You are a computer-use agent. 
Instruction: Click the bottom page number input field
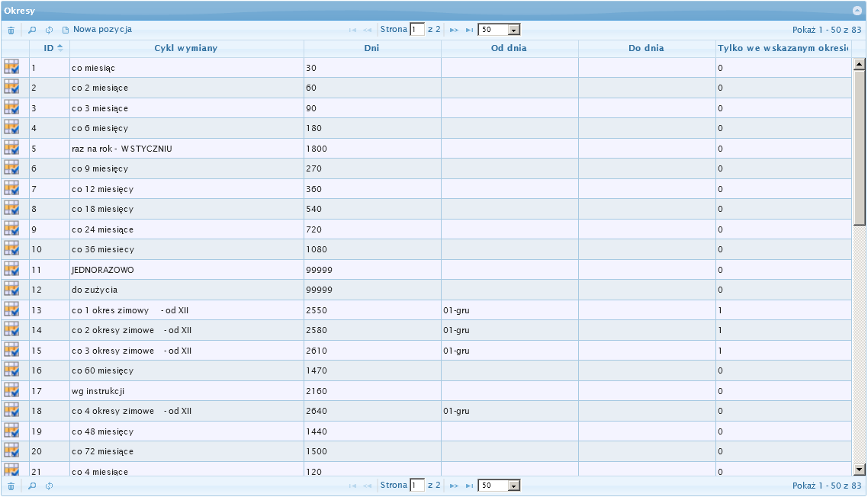tap(417, 486)
